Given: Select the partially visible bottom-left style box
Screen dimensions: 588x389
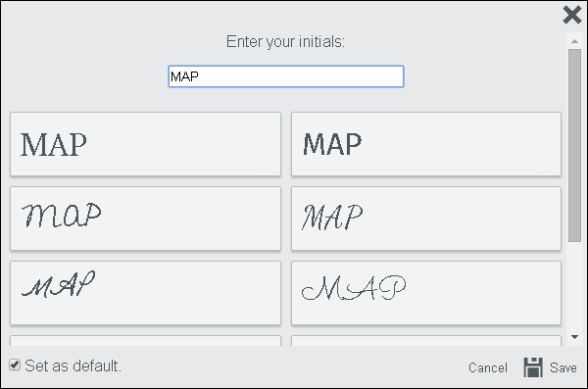Looking at the screenshot, I should 145,341.
